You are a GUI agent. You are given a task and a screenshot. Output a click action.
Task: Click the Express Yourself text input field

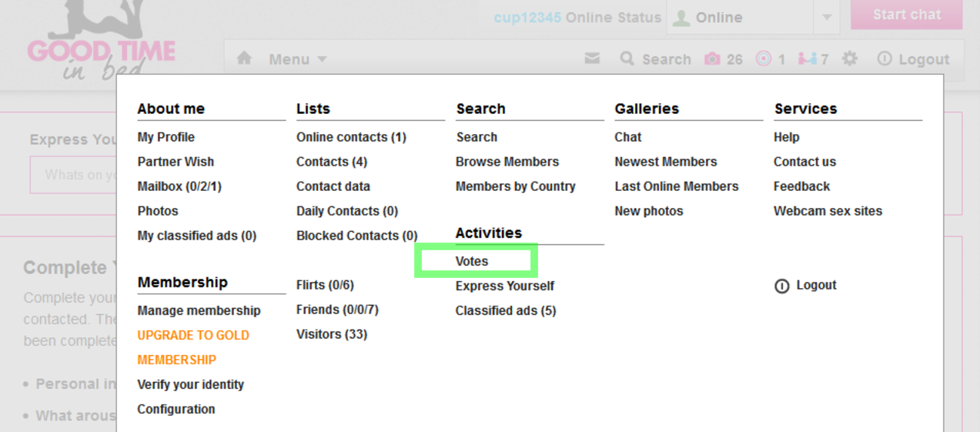[x=73, y=175]
